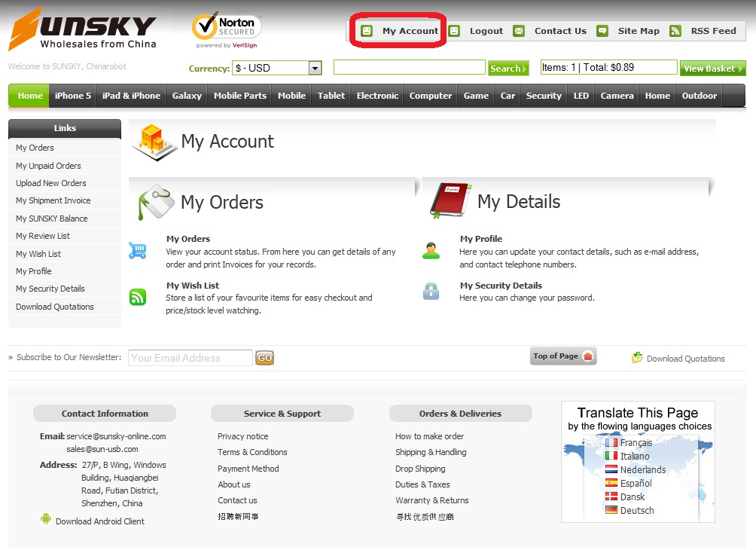Click the green Search button
This screenshot has width=756, height=550.
(x=508, y=68)
